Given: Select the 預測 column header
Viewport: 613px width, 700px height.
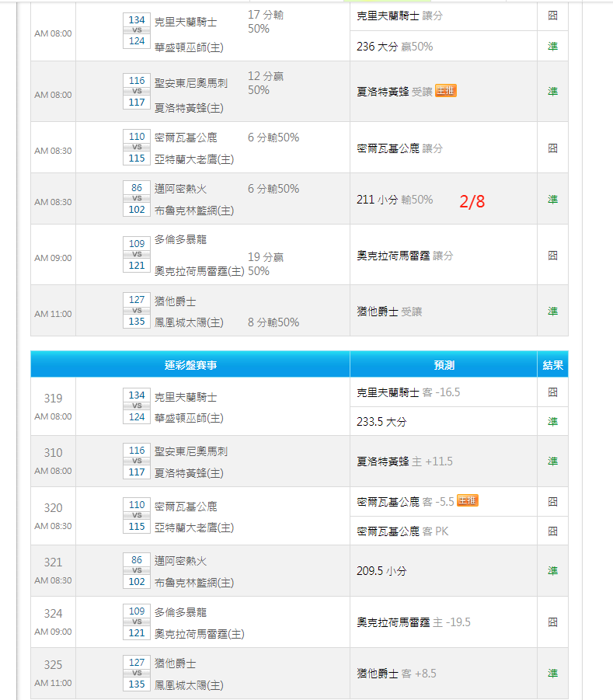Looking at the screenshot, I should point(444,364).
